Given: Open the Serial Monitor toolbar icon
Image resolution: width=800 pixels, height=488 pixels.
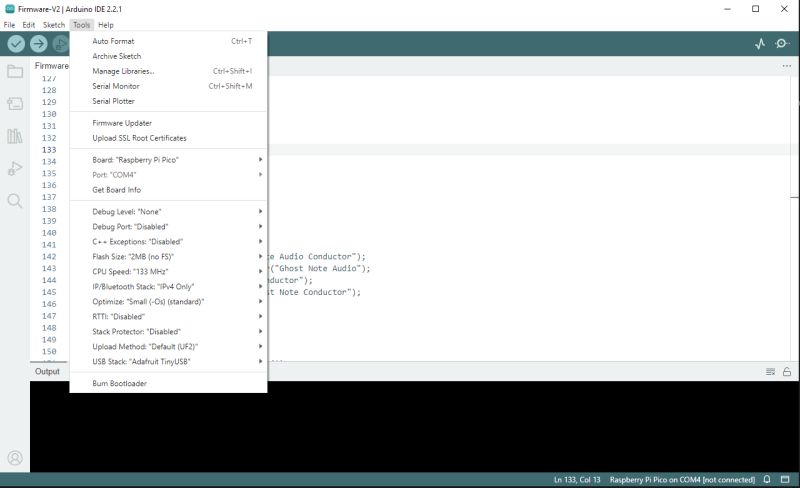Looking at the screenshot, I should (x=782, y=44).
